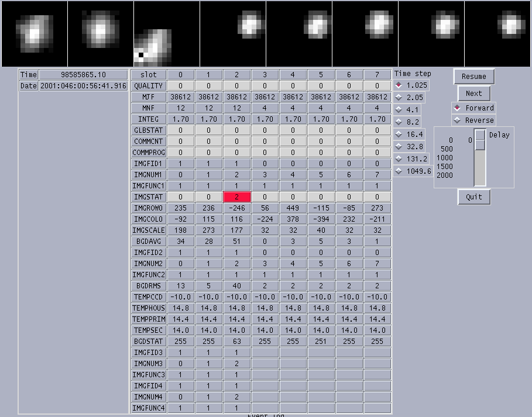Click the Delay slider handle
Screen dimensions: 532x417
[480, 140]
